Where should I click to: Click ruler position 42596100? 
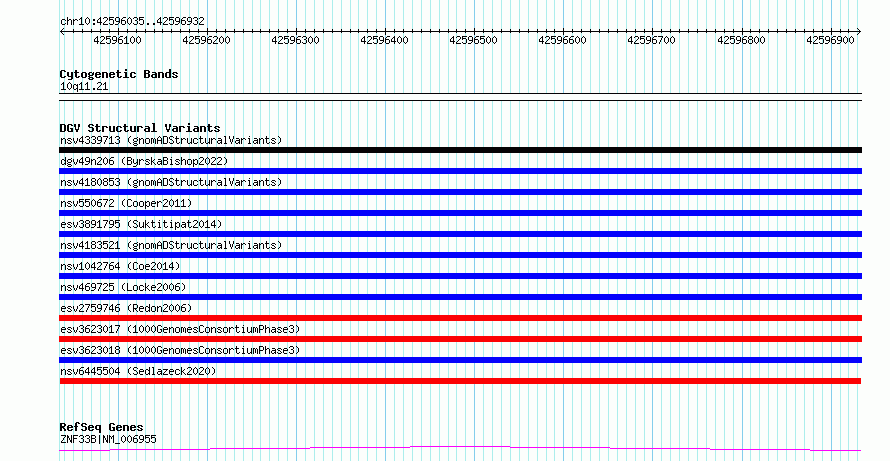(x=117, y=40)
